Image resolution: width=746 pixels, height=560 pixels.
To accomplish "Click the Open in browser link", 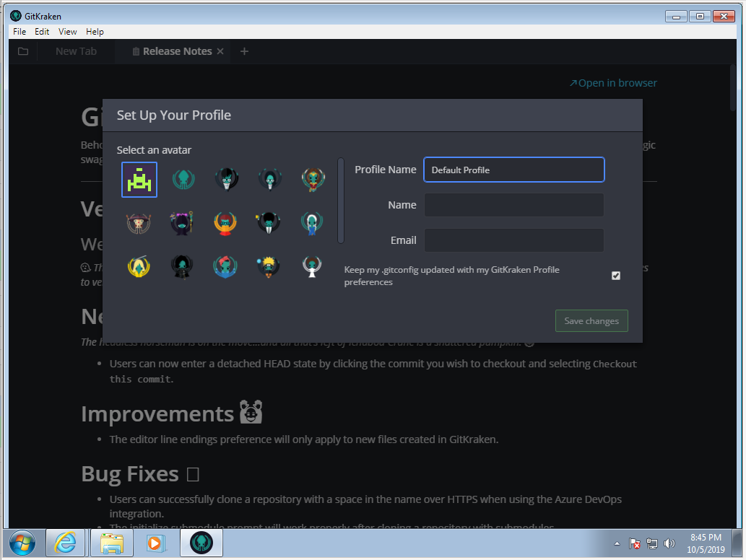I will click(613, 83).
